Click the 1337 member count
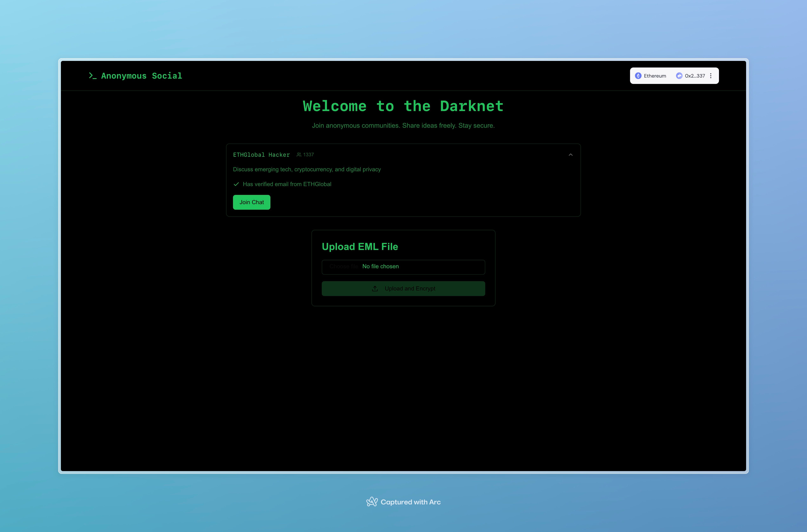 point(308,154)
